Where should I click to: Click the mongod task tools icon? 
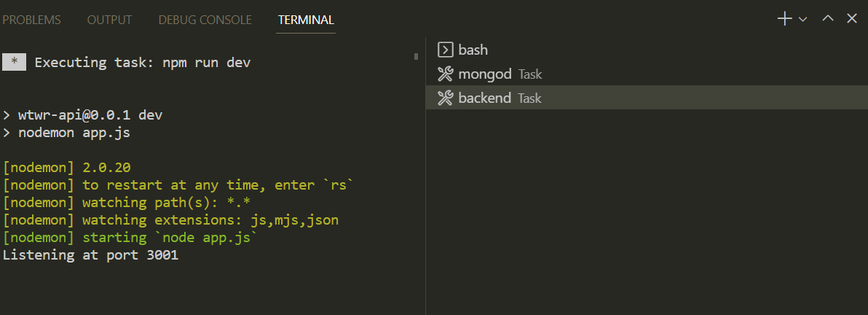point(445,74)
